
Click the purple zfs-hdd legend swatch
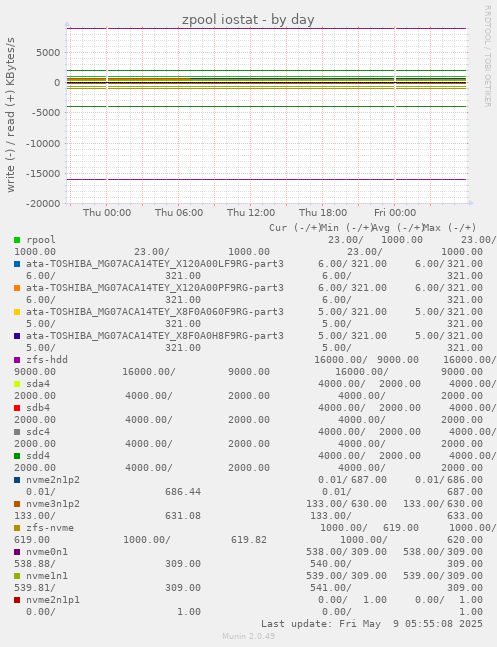tap(17, 360)
